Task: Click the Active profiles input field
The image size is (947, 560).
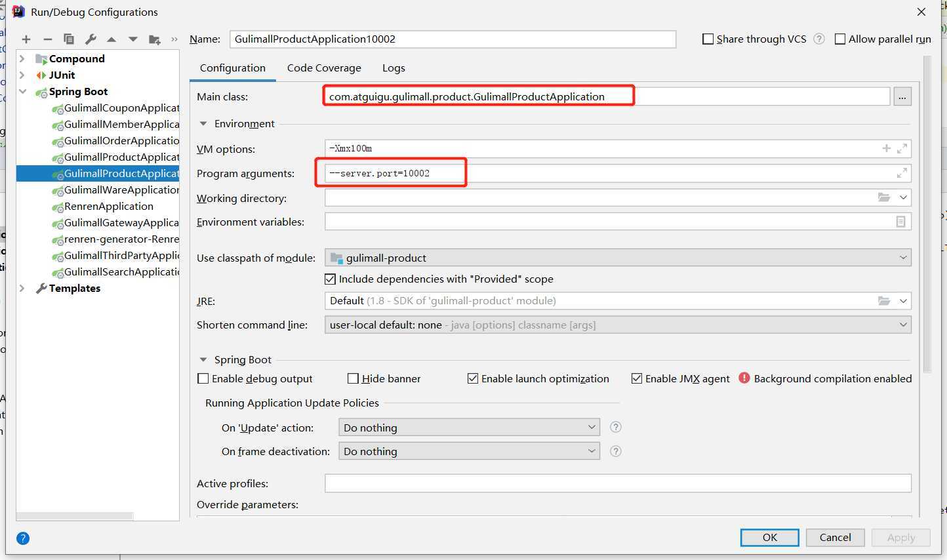Action: click(618, 483)
